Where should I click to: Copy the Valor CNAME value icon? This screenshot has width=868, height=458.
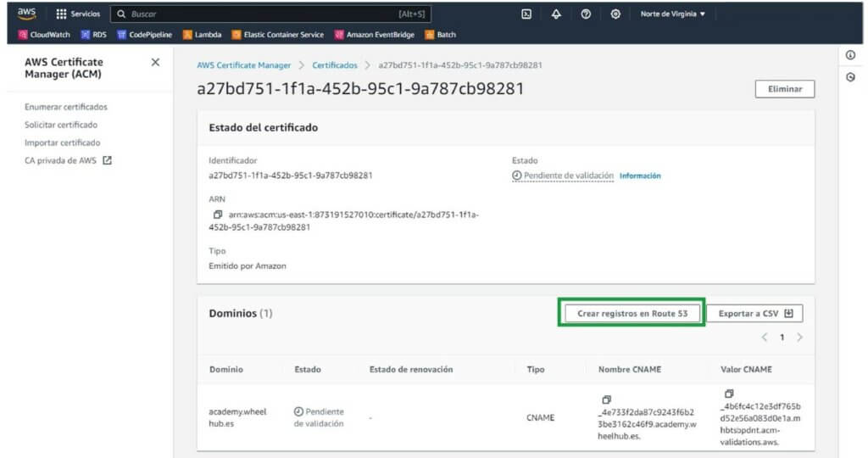point(729,394)
